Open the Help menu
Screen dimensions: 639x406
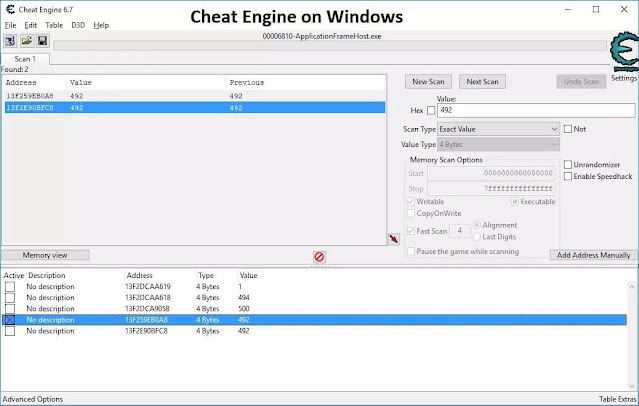tap(101, 25)
